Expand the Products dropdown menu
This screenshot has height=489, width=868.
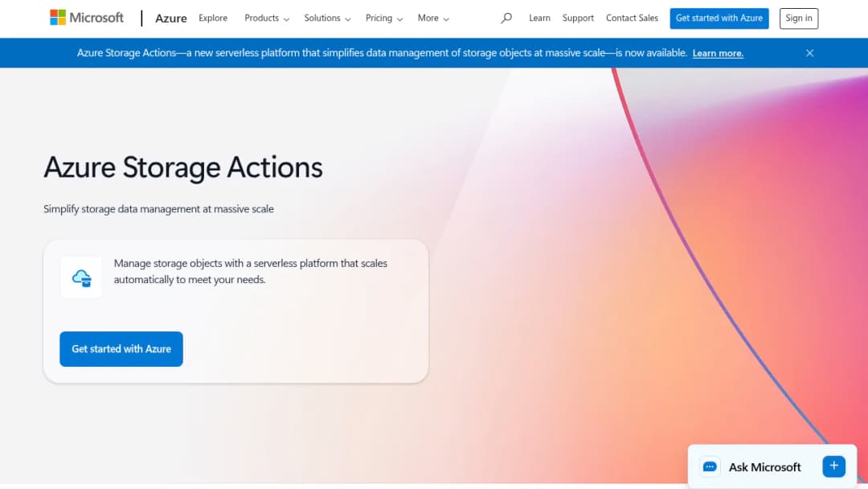267,18
